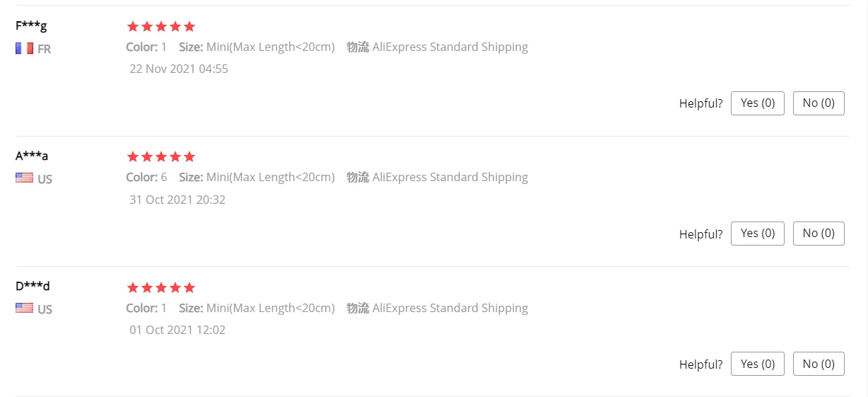The height and width of the screenshot is (397, 868).
Task: Click the five-star rating on A***a's review
Action: pyautogui.click(x=160, y=157)
